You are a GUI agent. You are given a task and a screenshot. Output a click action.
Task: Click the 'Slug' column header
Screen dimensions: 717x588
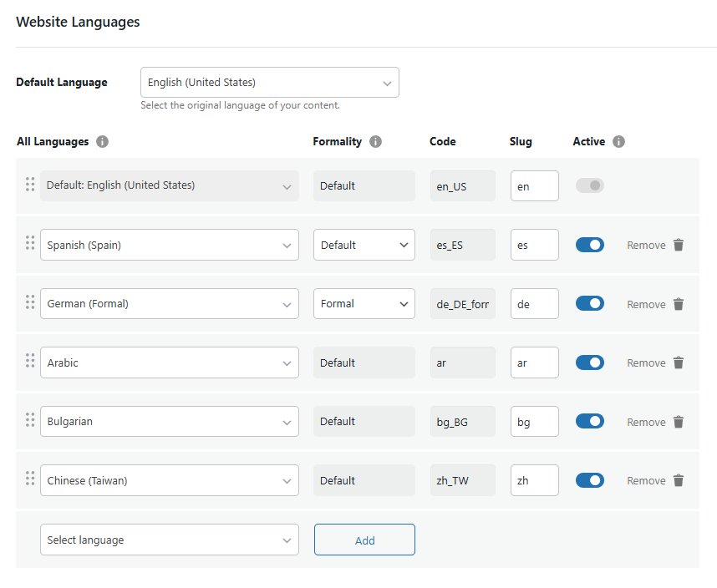click(x=521, y=142)
